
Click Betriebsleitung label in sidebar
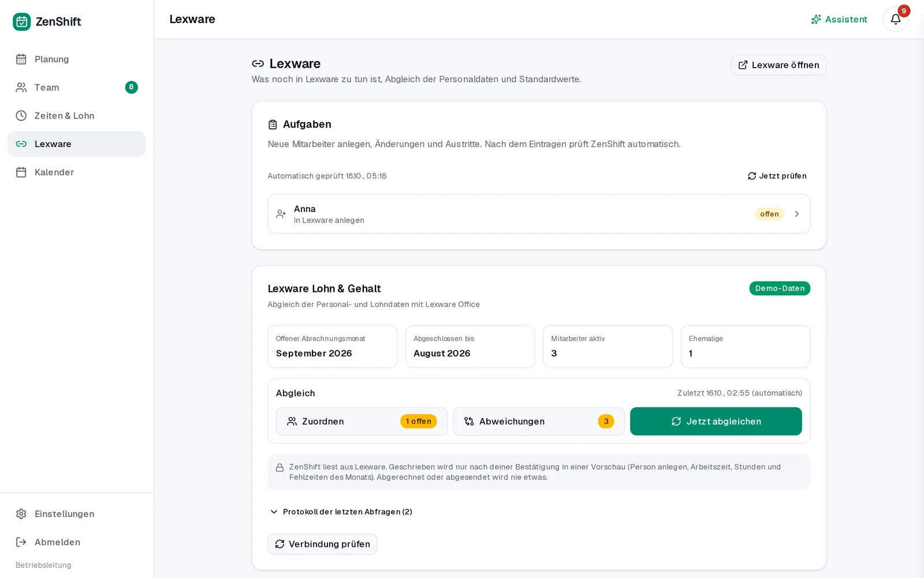[x=43, y=565]
